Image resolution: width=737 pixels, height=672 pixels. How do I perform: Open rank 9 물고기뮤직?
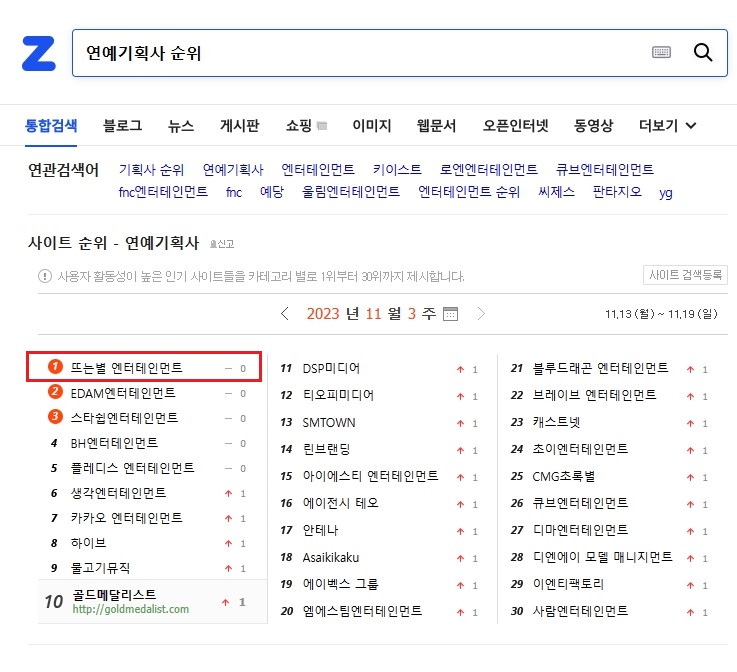coord(100,568)
